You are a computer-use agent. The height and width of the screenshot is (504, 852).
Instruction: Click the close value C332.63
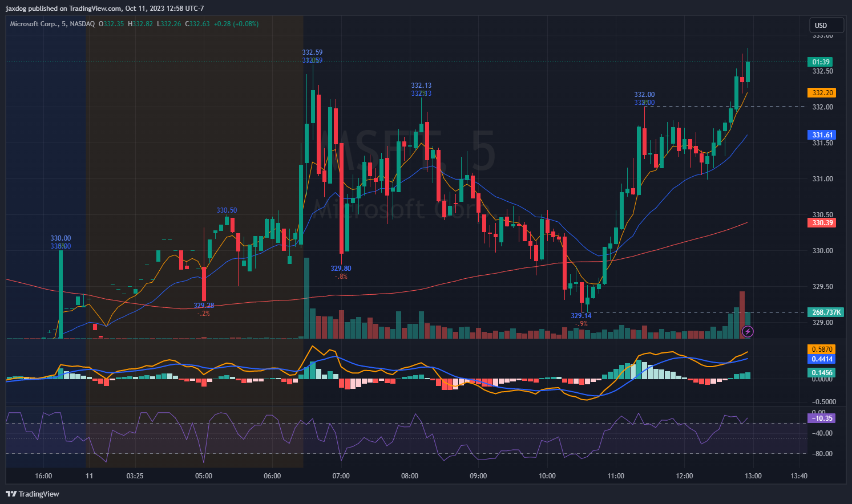pos(197,24)
